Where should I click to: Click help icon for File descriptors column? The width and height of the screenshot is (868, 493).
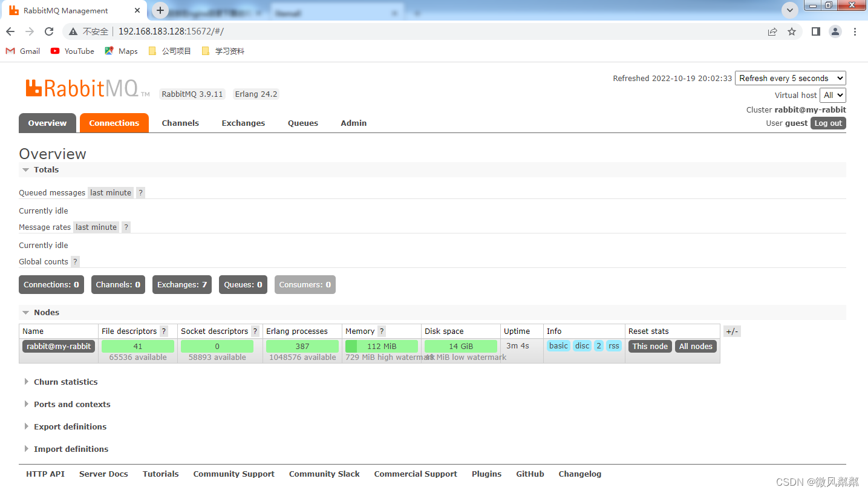coord(163,331)
